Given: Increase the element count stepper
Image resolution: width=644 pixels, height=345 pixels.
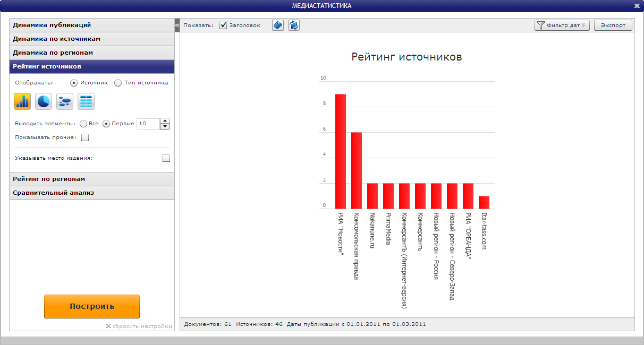Looking at the screenshot, I should point(165,121).
